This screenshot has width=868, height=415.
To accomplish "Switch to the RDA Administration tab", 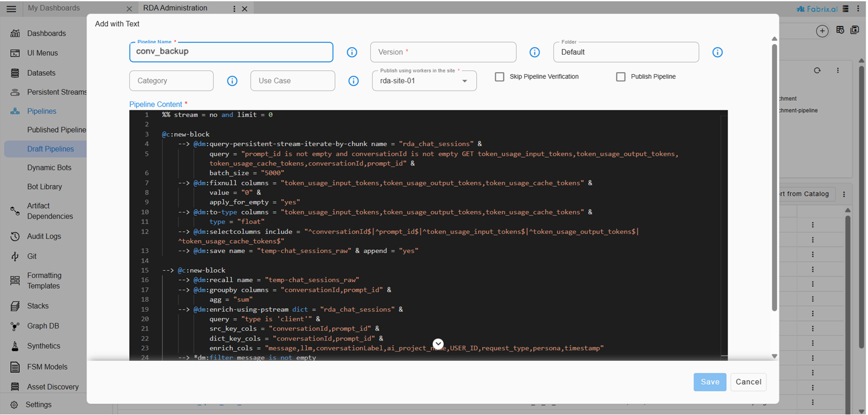I will 175,8.
